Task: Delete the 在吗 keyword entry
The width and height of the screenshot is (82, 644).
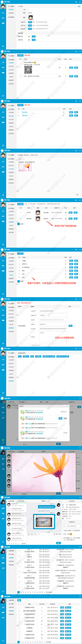Action: 76,277
